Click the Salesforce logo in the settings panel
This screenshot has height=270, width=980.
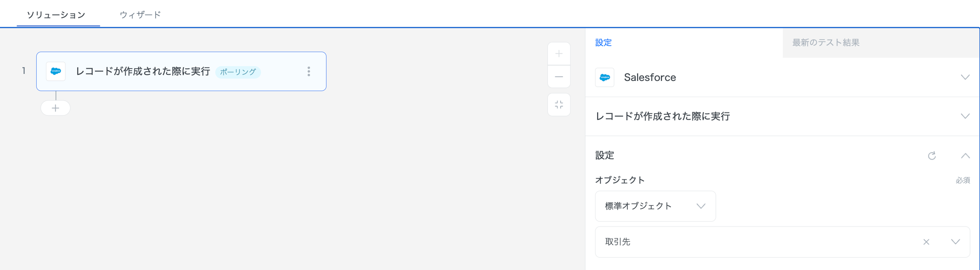point(604,78)
